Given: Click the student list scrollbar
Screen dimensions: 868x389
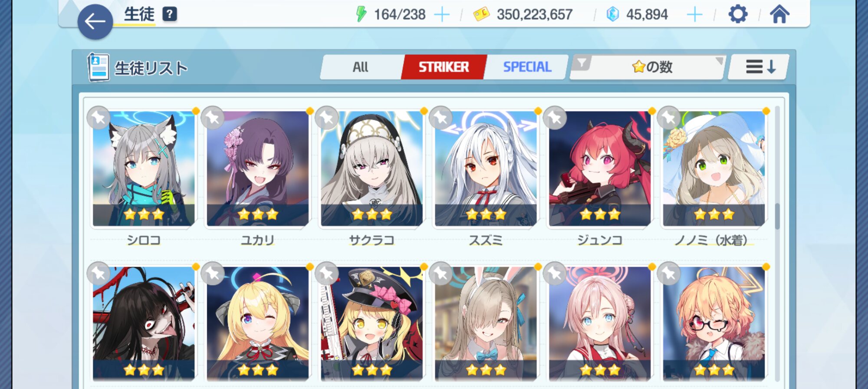Looking at the screenshot, I should [x=777, y=216].
